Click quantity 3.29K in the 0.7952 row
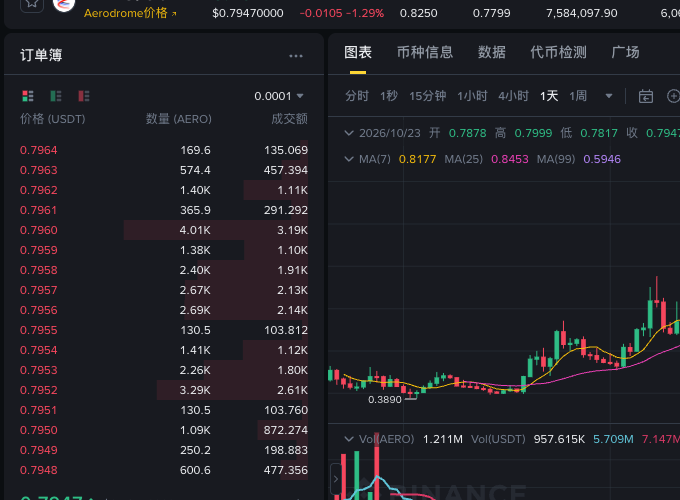Screen dimensions: 680x500 (195, 390)
